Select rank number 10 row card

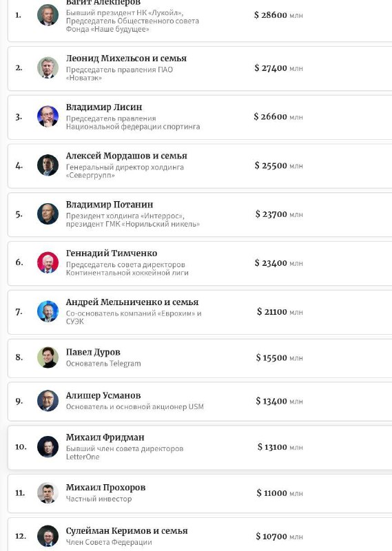[x=200, y=447]
